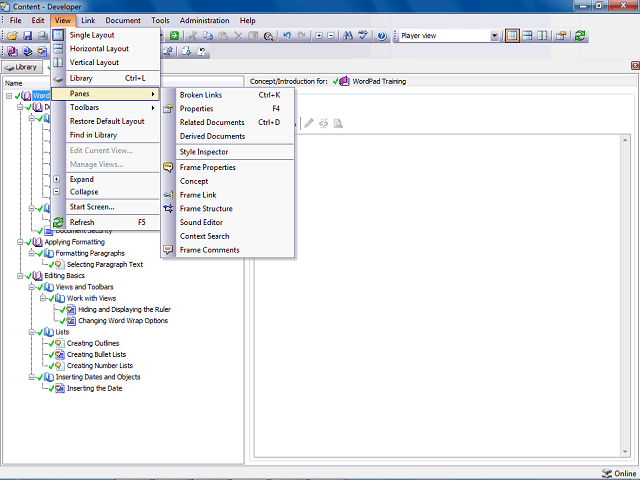This screenshot has height=480, width=640.
Task: Collapse Inserting Dates and Objects node
Action: 31,377
